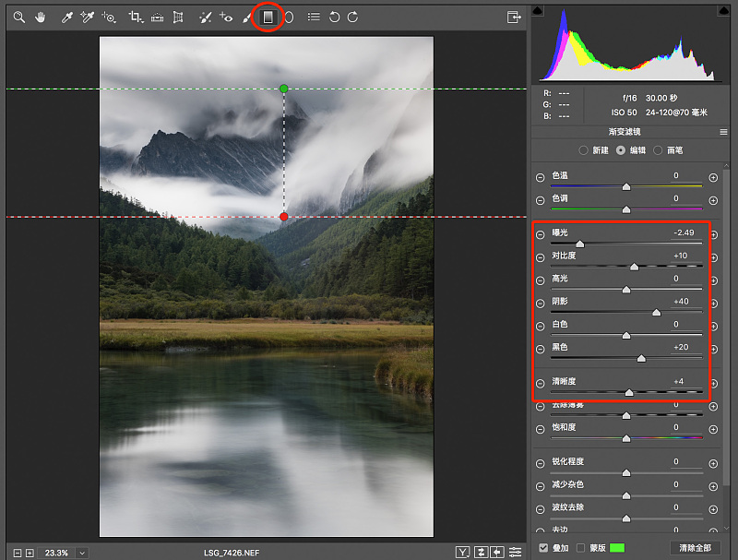
Task: Enable the 叠加 overlay checkbox
Action: 543,548
